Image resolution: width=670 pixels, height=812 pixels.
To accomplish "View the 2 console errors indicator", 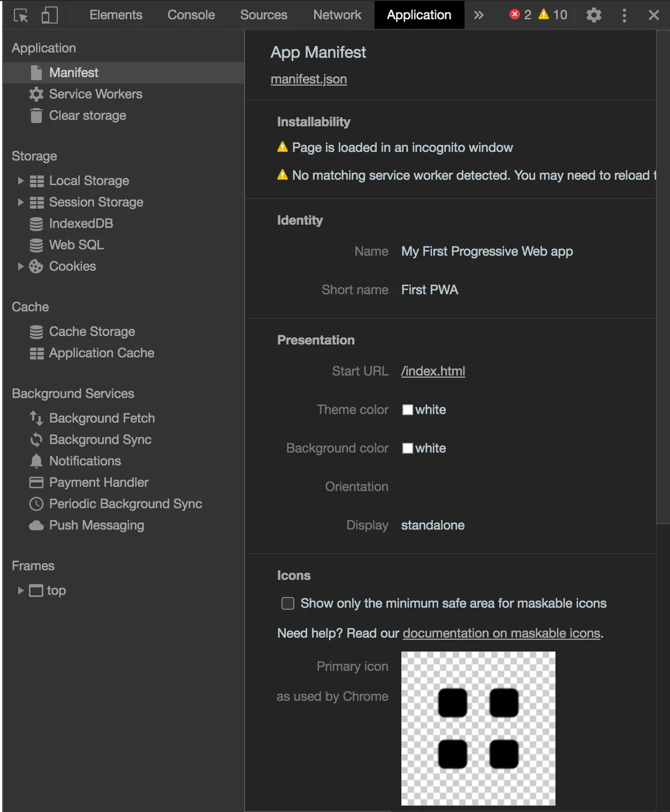I will (x=520, y=14).
